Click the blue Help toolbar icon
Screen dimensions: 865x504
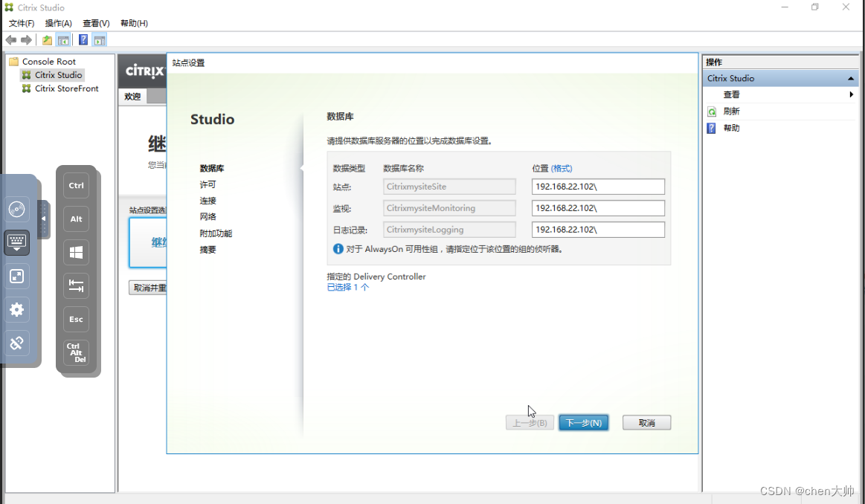click(x=83, y=39)
